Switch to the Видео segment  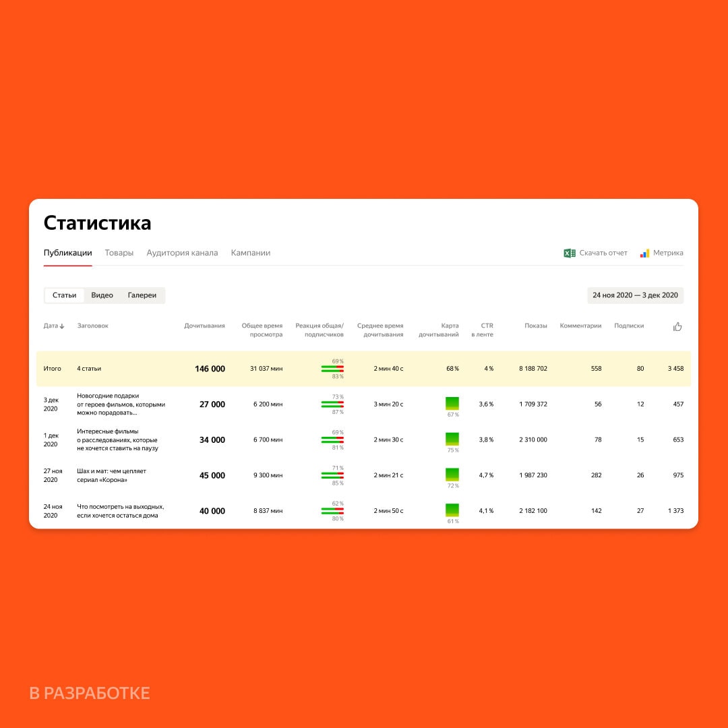pos(102,295)
